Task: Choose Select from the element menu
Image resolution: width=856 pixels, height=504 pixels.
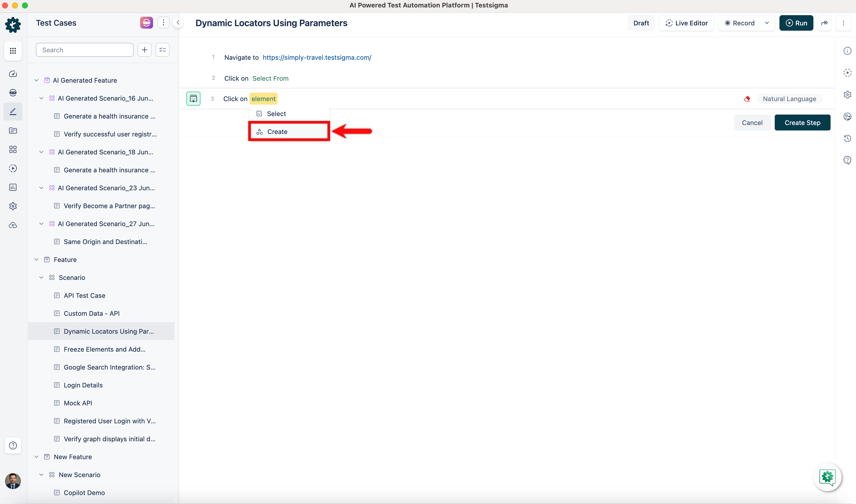Action: point(276,114)
